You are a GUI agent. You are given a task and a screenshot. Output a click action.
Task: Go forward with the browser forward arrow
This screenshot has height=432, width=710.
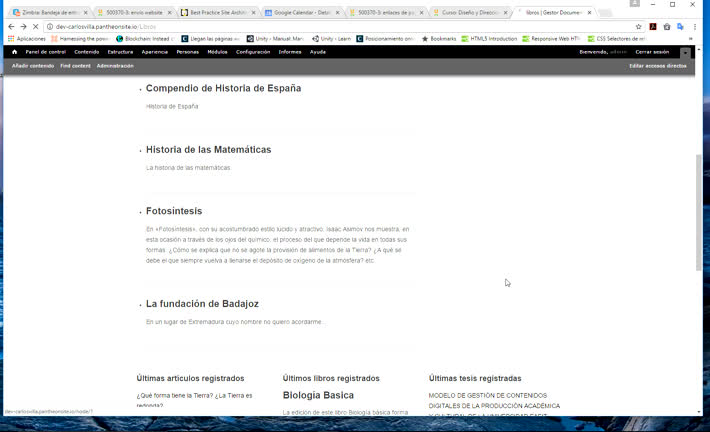coord(24,27)
